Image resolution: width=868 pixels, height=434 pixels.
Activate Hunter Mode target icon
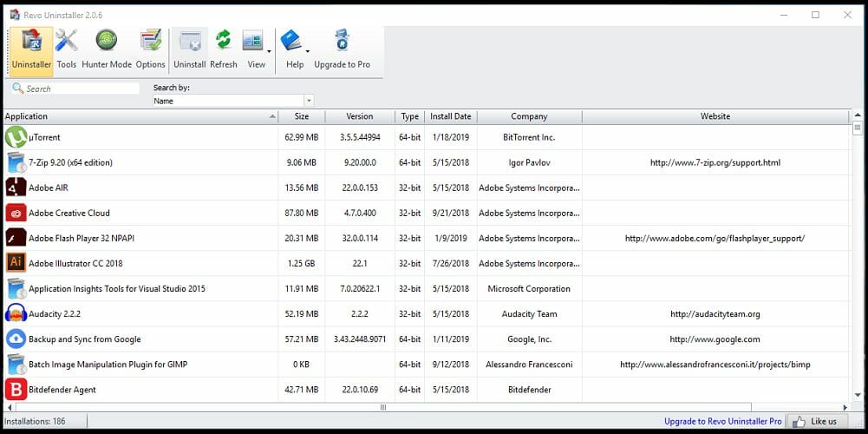[x=107, y=41]
